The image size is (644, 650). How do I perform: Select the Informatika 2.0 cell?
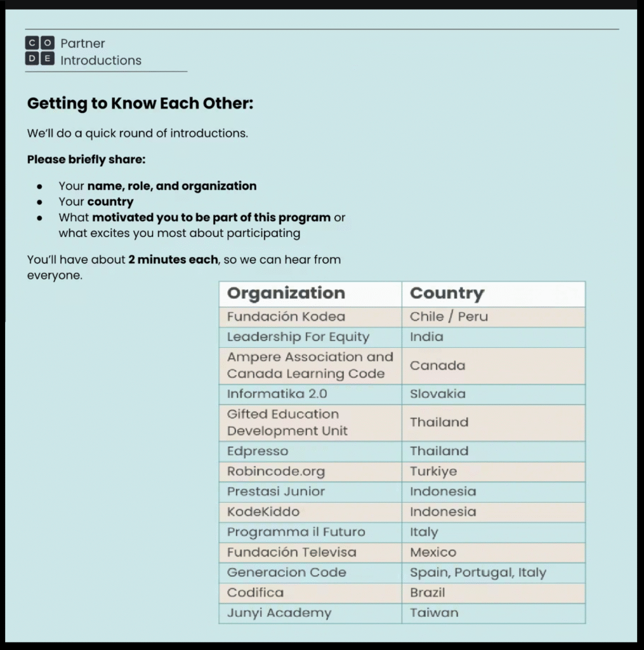[x=277, y=394]
